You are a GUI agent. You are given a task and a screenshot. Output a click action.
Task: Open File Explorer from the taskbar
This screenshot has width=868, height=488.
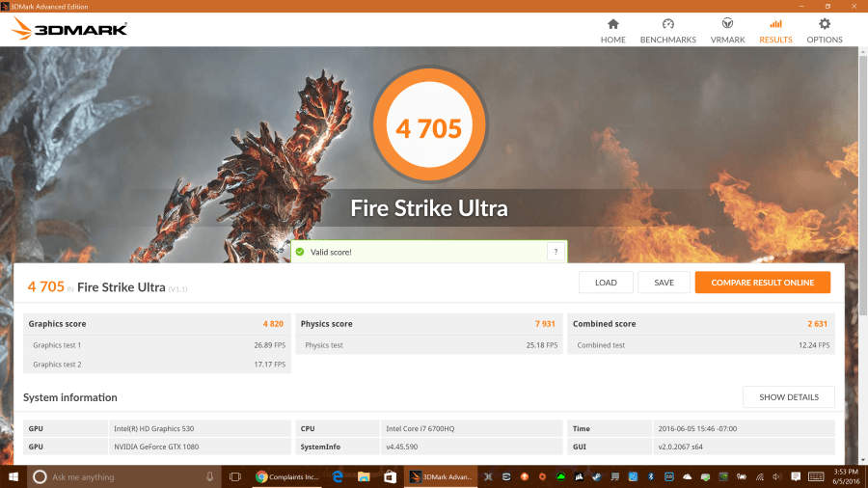pos(365,476)
